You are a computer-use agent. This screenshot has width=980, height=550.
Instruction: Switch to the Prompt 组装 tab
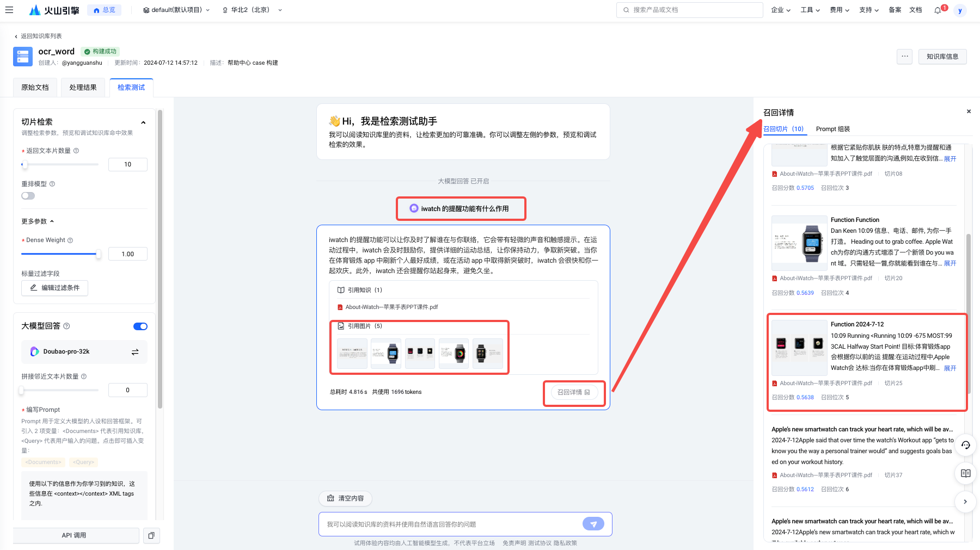tap(833, 129)
